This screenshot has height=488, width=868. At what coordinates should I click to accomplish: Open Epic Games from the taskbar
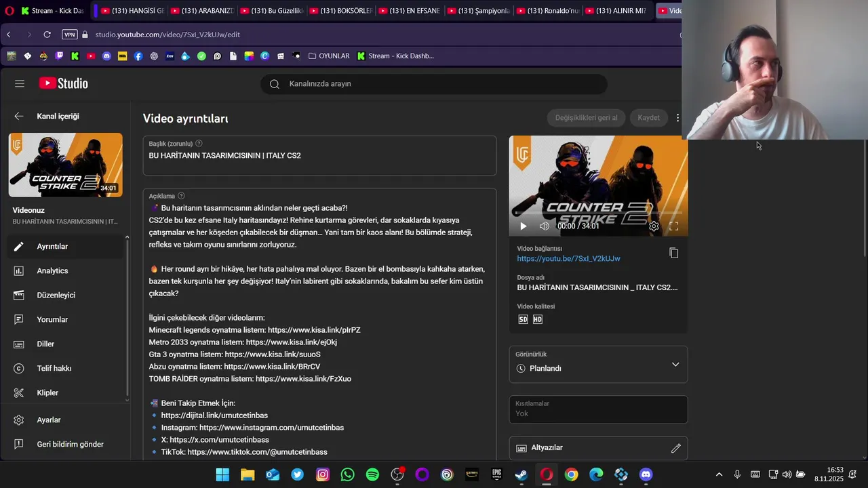tap(496, 475)
